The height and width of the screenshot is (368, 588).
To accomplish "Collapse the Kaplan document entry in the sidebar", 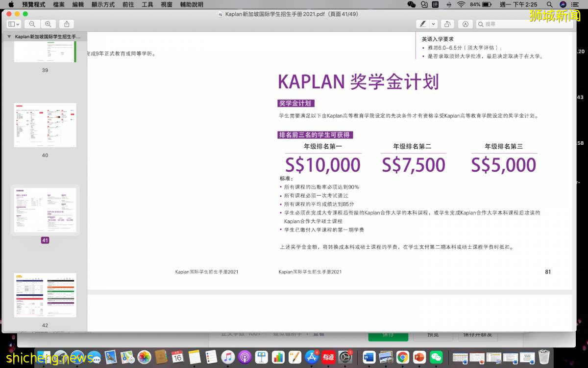I will 8,36.
